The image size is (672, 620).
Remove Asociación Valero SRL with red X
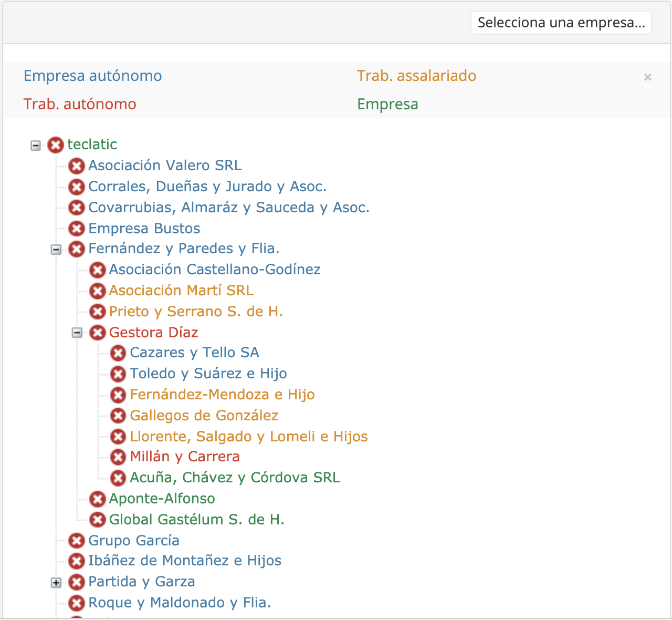click(77, 166)
